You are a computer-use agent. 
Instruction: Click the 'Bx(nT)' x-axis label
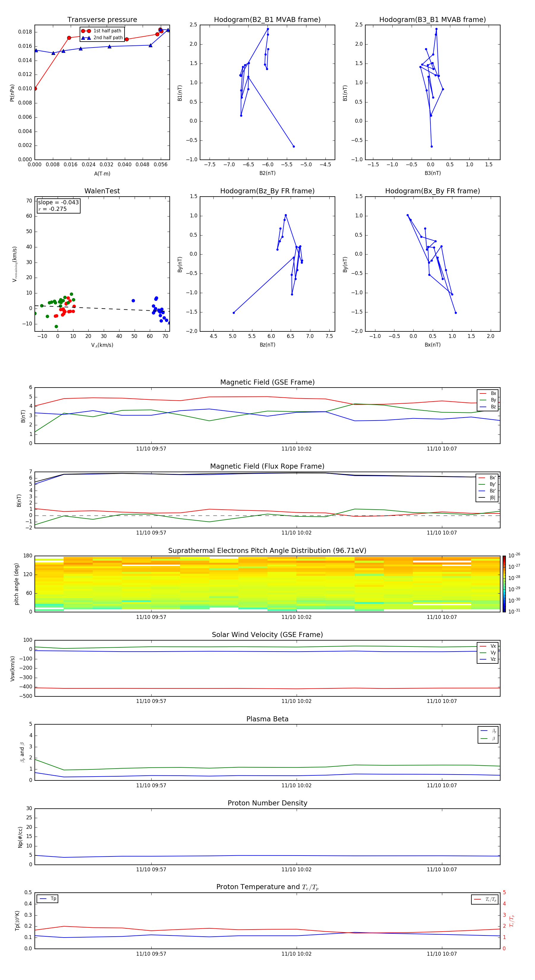[432, 345]
